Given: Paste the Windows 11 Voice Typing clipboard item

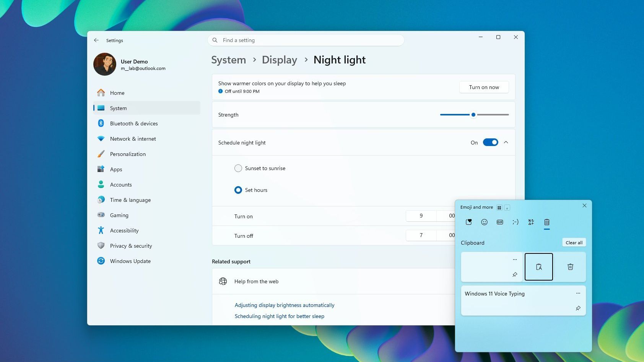Looking at the screenshot, I should click(523, 300).
